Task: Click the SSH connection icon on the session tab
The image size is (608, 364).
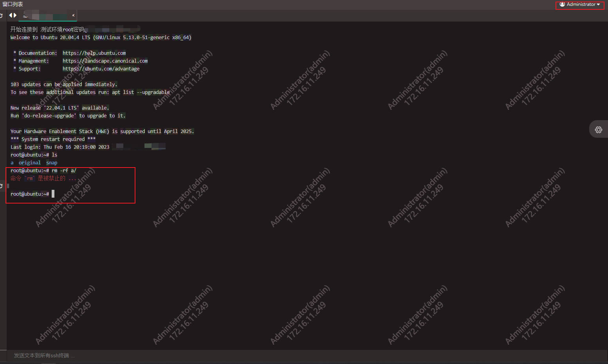Action: click(24, 15)
